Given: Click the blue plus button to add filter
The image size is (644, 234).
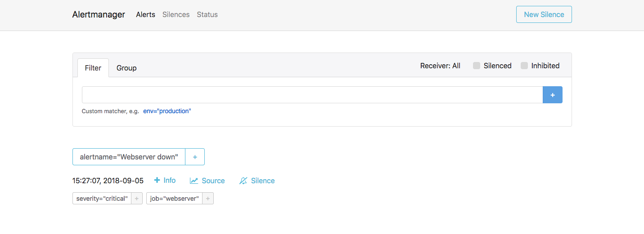Looking at the screenshot, I should tap(552, 95).
